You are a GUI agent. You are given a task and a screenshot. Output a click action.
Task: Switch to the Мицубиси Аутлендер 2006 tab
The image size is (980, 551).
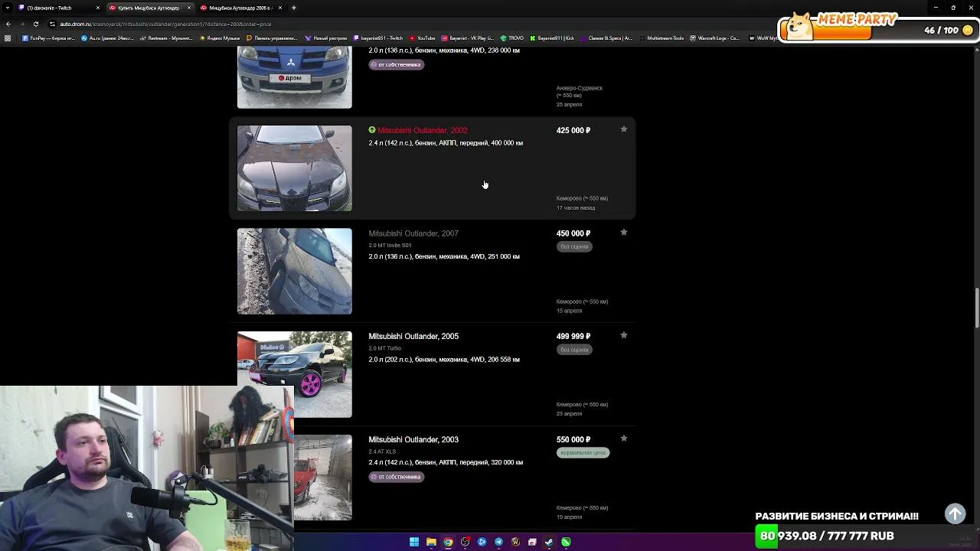[x=241, y=8]
